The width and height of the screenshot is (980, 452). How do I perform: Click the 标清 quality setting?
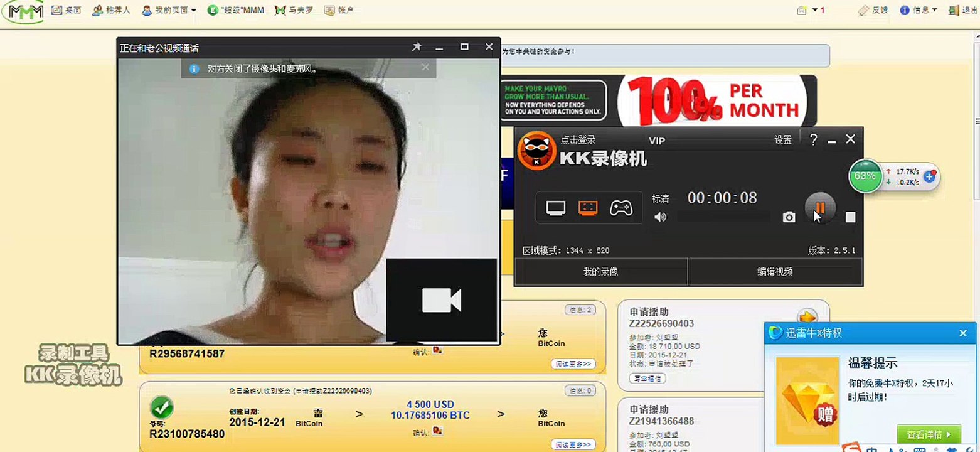(x=661, y=199)
